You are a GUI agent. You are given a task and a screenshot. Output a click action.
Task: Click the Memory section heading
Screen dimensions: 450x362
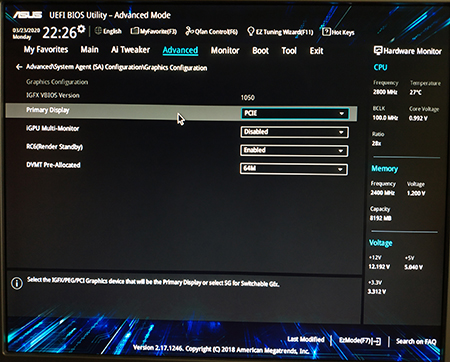pyautogui.click(x=385, y=169)
